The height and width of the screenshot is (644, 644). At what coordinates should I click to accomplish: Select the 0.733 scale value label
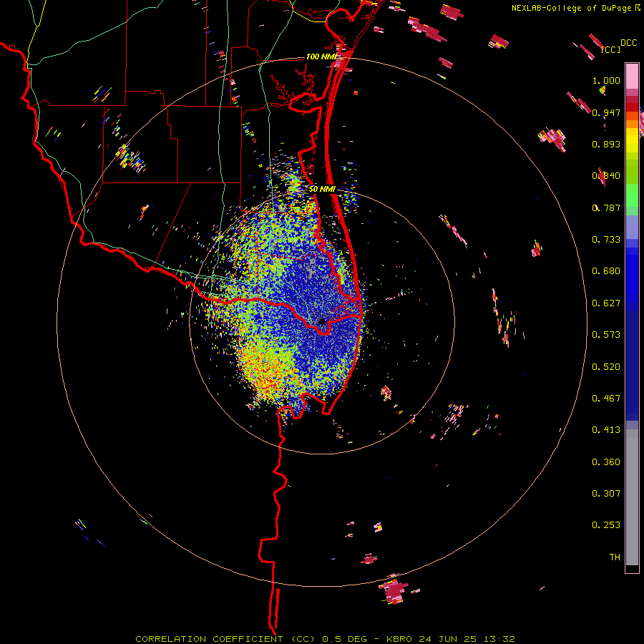click(606, 240)
